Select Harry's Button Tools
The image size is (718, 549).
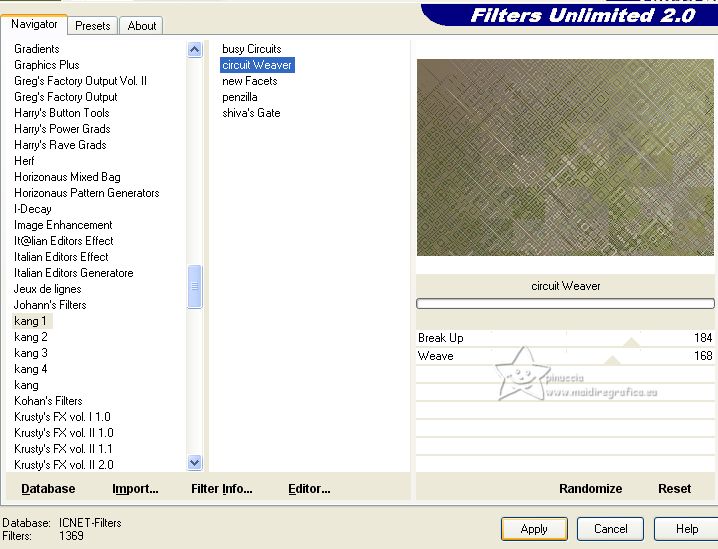62,113
